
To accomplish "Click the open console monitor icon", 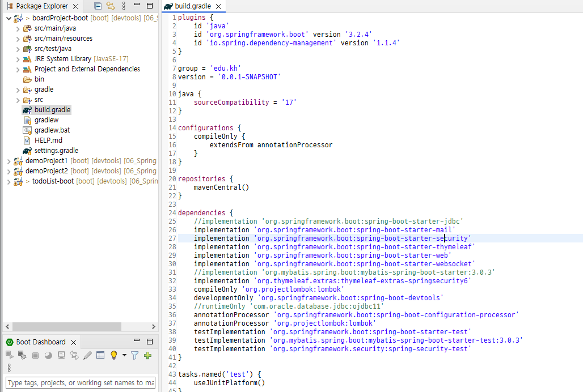I will click(61, 355).
